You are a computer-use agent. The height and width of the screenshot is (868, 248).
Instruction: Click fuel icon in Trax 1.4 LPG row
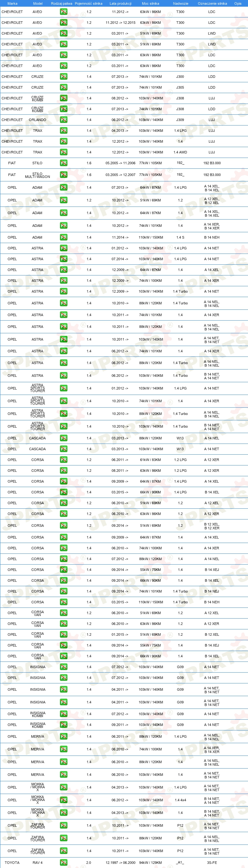pyautogui.click(x=64, y=130)
